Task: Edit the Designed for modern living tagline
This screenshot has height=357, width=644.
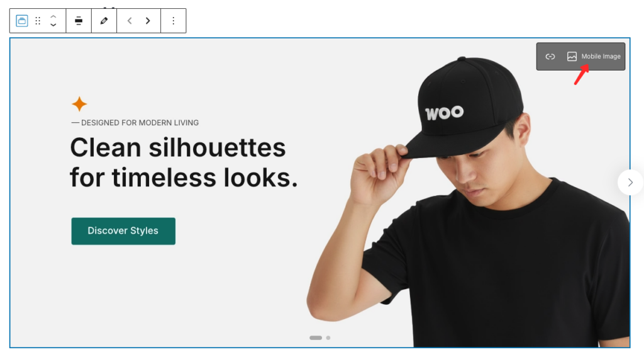Action: pos(135,123)
